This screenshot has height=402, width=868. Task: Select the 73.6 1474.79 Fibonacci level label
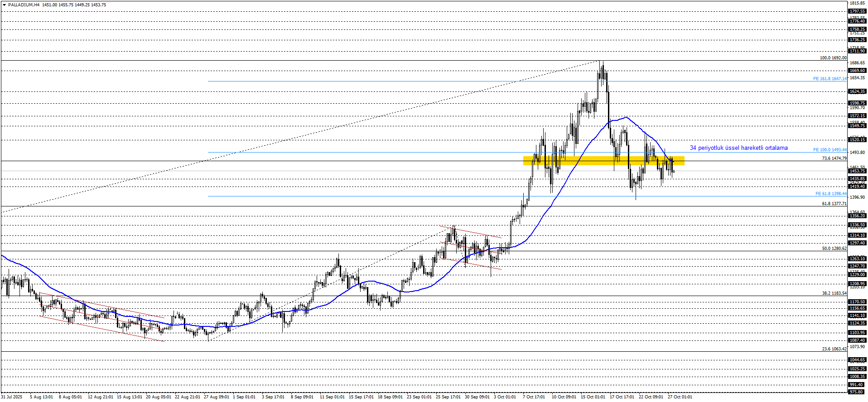tap(834, 158)
